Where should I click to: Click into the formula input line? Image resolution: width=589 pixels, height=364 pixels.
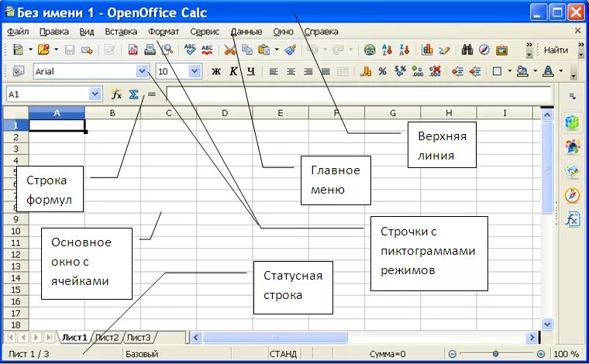(358, 94)
